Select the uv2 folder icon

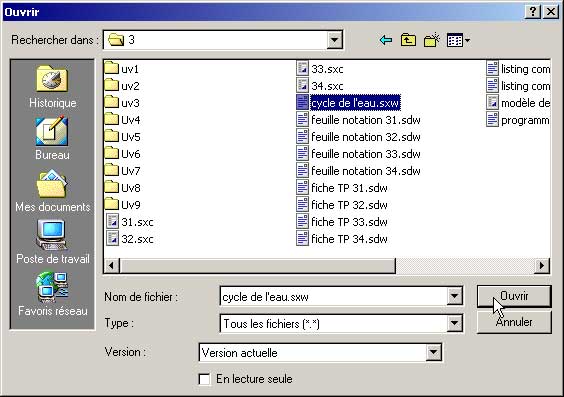coord(112,85)
